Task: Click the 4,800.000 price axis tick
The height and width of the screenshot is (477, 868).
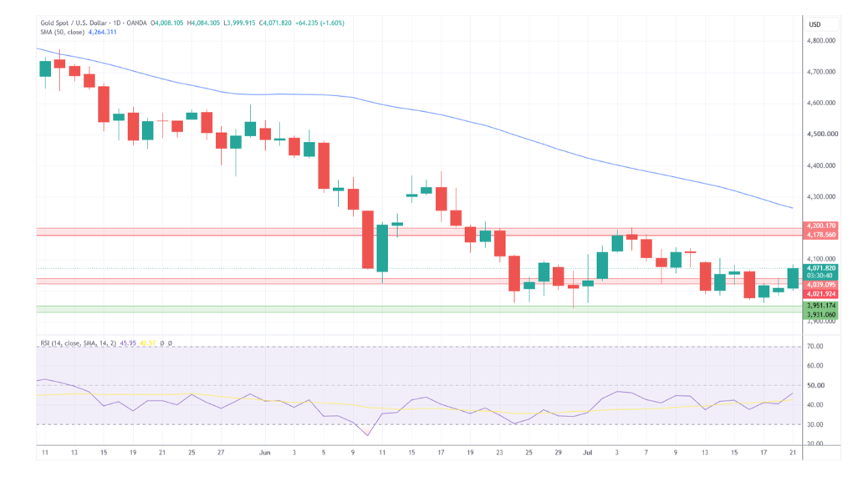Action: 821,41
